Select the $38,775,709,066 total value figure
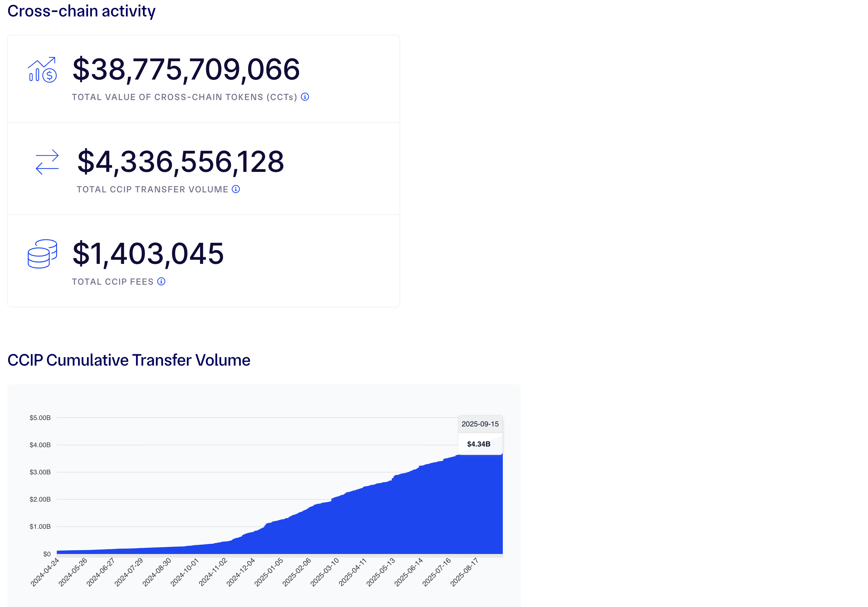This screenshot has height=607, width=868. [x=186, y=69]
